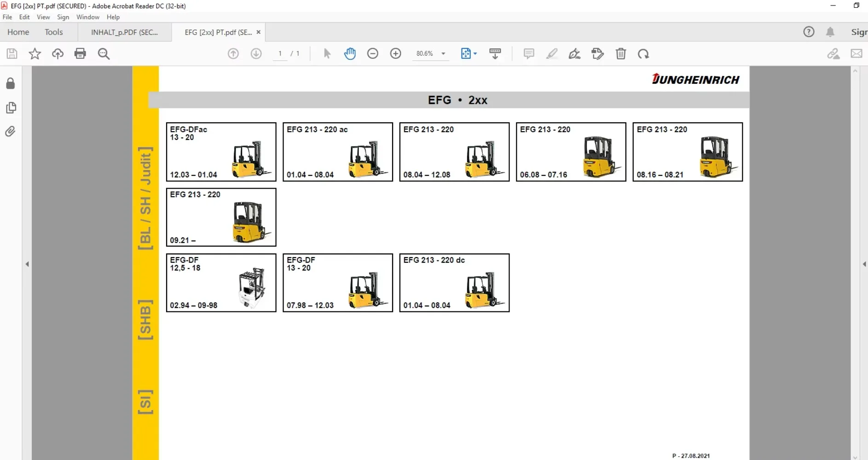
Task: Click the page number input field
Action: (280, 54)
